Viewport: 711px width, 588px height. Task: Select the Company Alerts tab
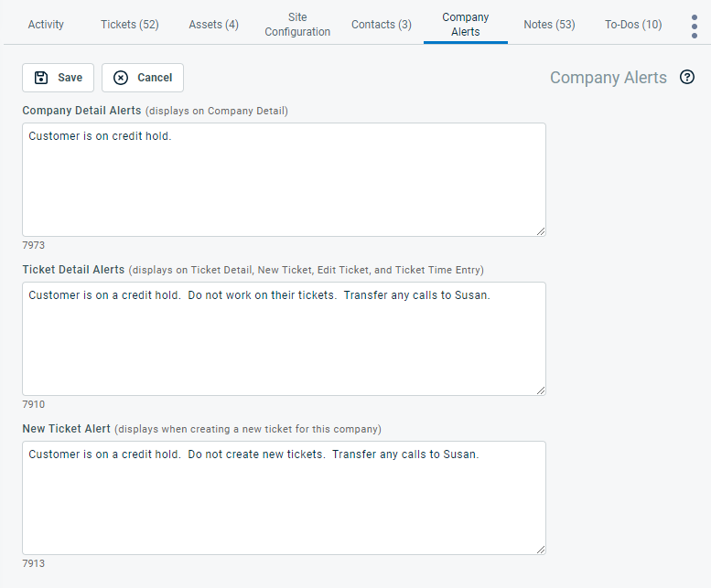tap(465, 25)
